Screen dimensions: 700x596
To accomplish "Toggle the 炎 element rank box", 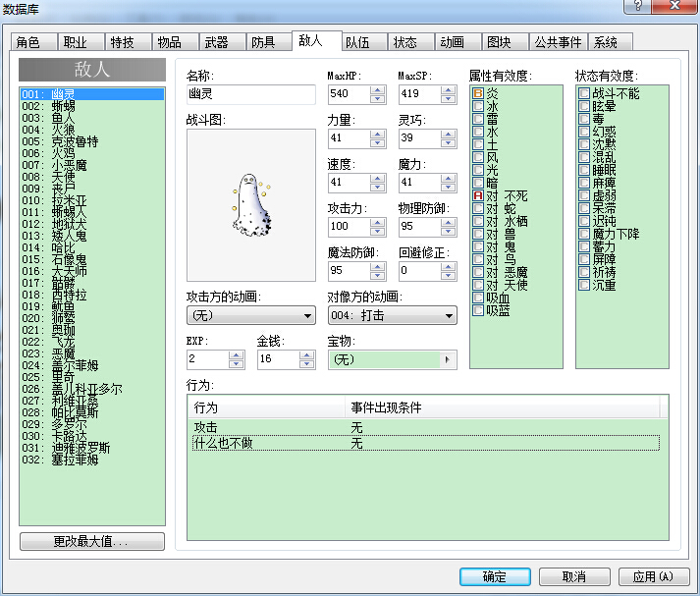I will click(478, 93).
